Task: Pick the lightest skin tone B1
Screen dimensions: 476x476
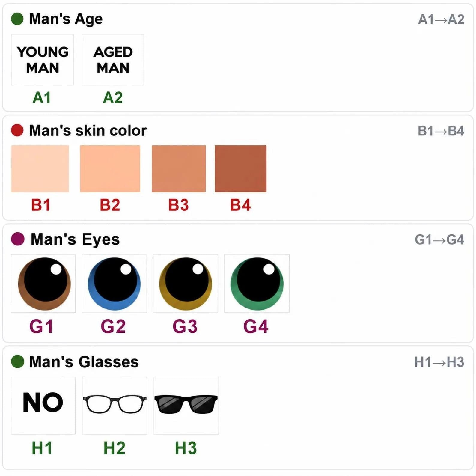Action: (x=40, y=169)
